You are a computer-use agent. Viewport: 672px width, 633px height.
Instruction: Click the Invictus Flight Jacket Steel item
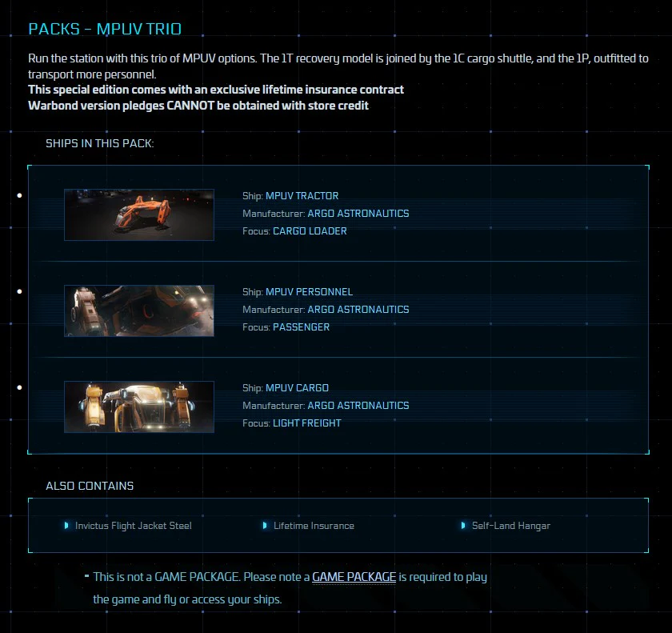pyautogui.click(x=134, y=526)
